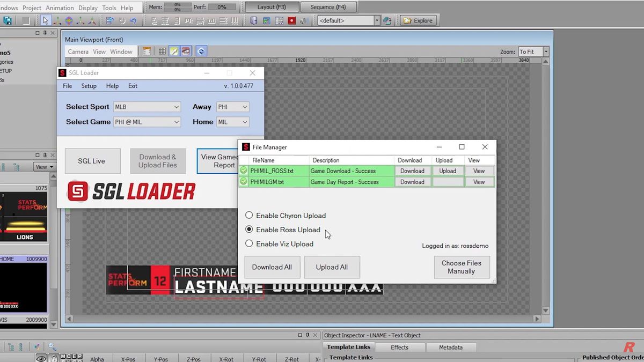
Task: Click the Download All button
Action: 272,267
